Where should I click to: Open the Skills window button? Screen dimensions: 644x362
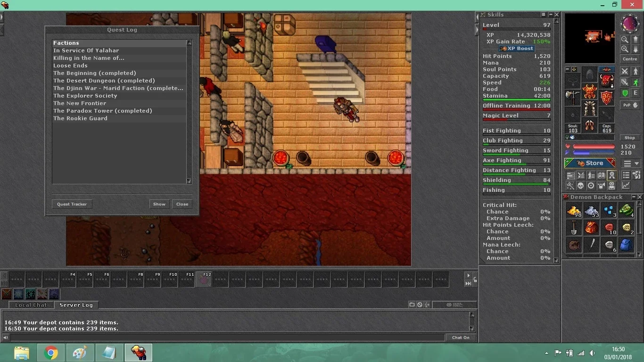[570, 175]
